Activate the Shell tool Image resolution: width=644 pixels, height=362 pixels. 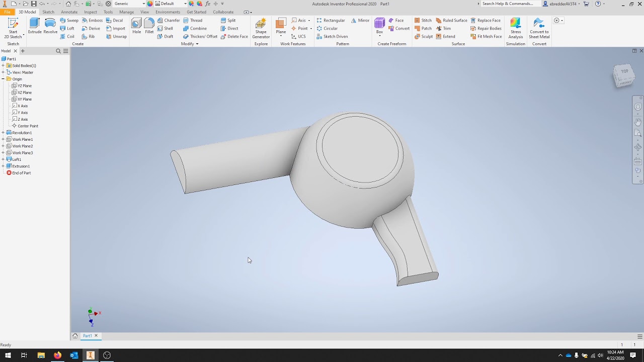[165, 29]
